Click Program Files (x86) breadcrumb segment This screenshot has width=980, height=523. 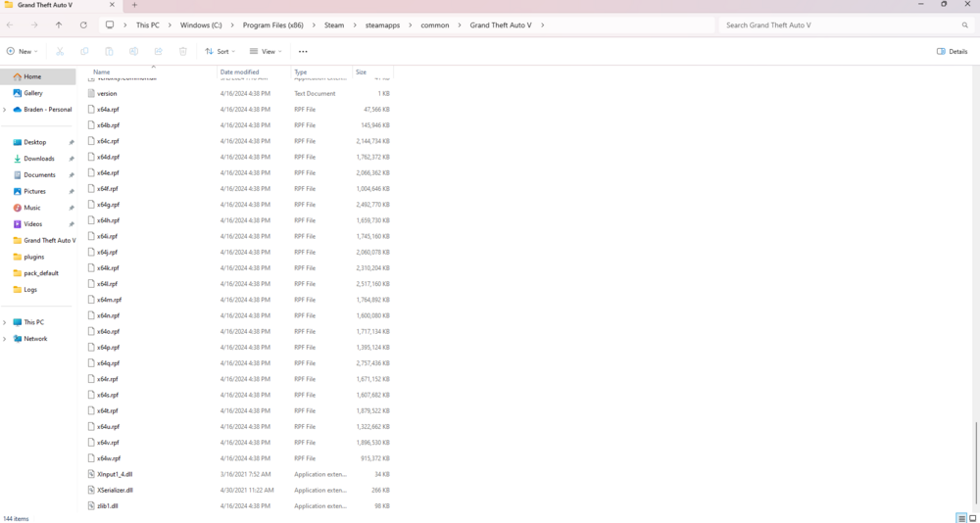point(273,25)
